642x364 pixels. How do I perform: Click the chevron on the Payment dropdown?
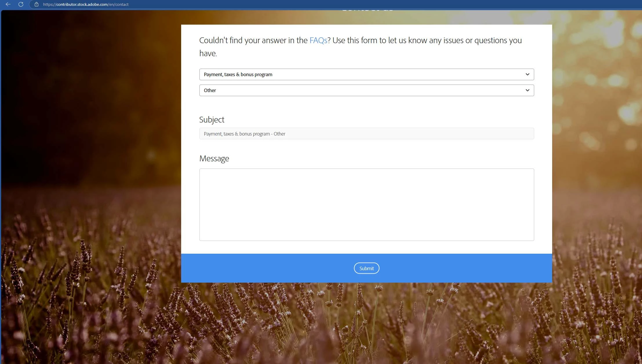[527, 74]
